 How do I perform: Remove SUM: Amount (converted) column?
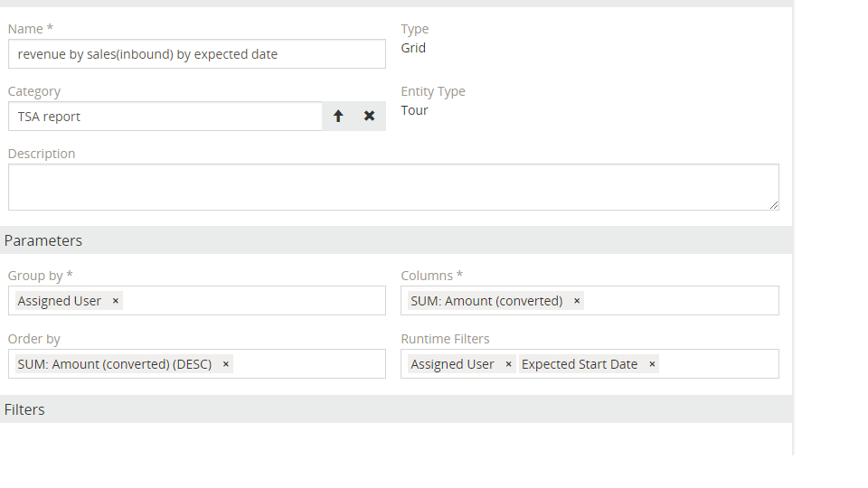tap(577, 301)
